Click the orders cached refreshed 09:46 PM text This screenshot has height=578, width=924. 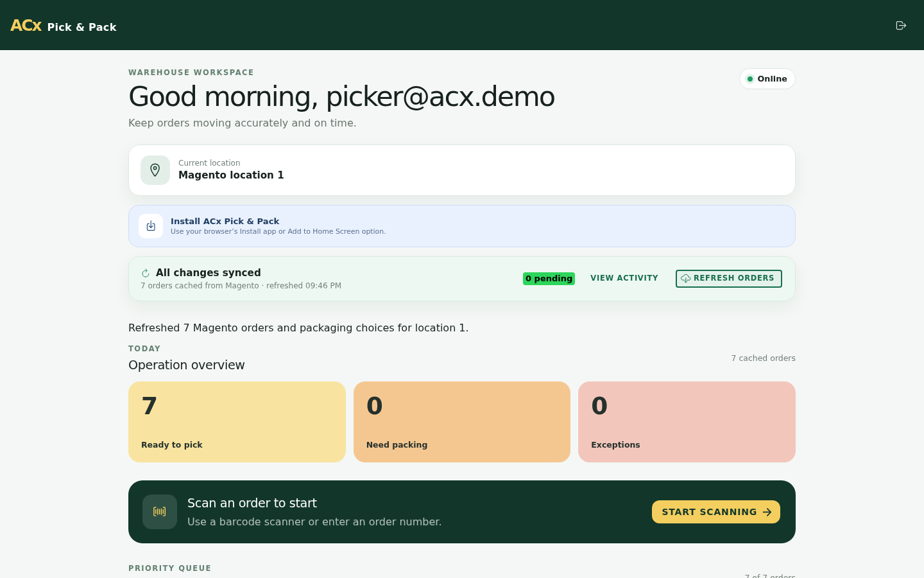241,286
